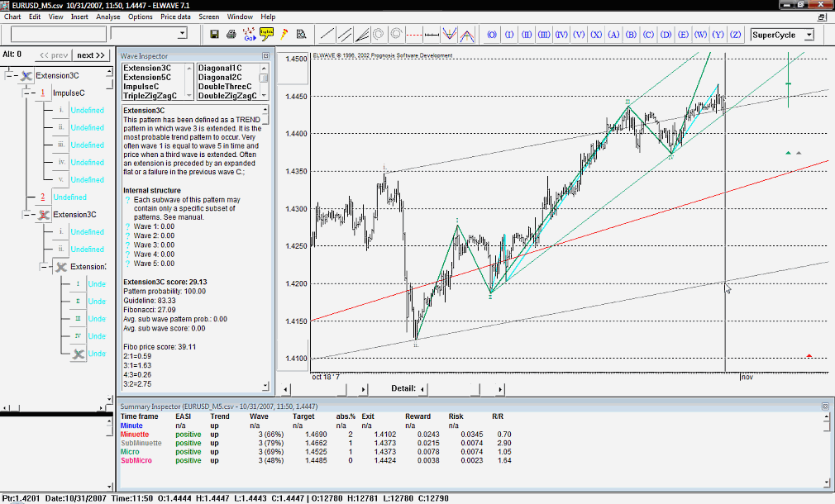
Task: Click the Print icon in toolbar
Action: 231,35
